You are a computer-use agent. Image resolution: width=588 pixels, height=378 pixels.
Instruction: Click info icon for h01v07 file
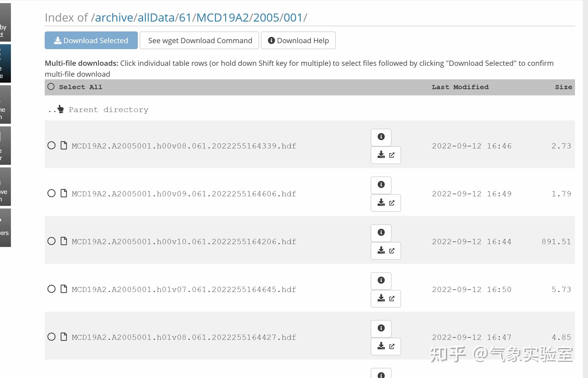[x=381, y=280]
